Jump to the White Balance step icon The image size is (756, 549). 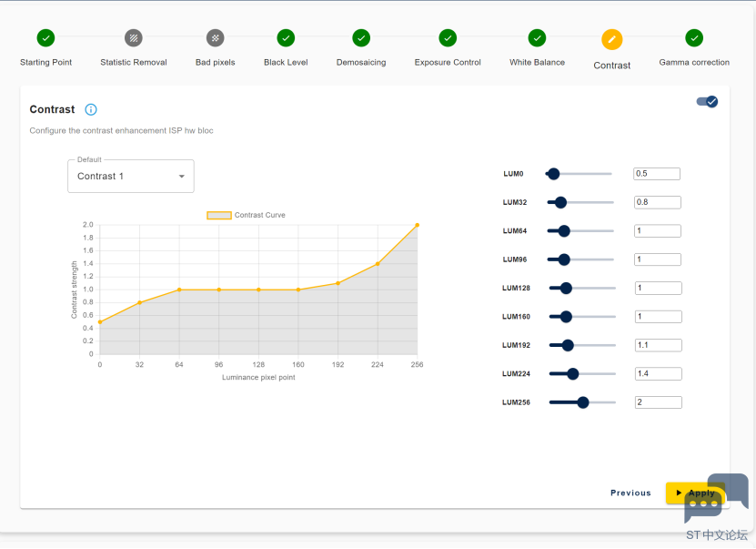[x=537, y=37]
